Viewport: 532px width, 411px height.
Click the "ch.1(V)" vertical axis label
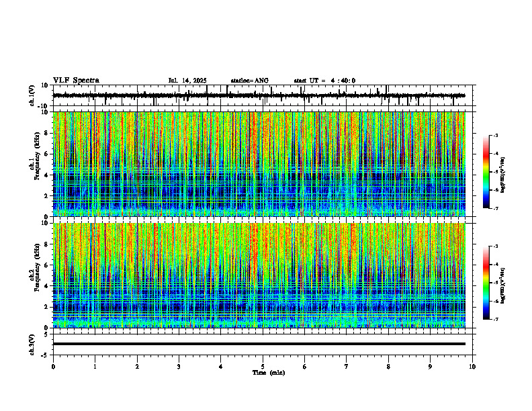[32, 95]
